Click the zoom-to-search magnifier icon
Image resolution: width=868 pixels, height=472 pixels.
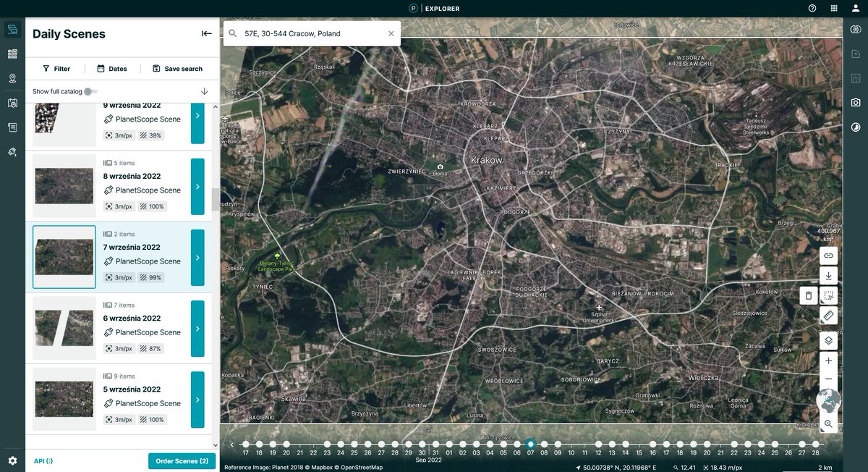829,423
